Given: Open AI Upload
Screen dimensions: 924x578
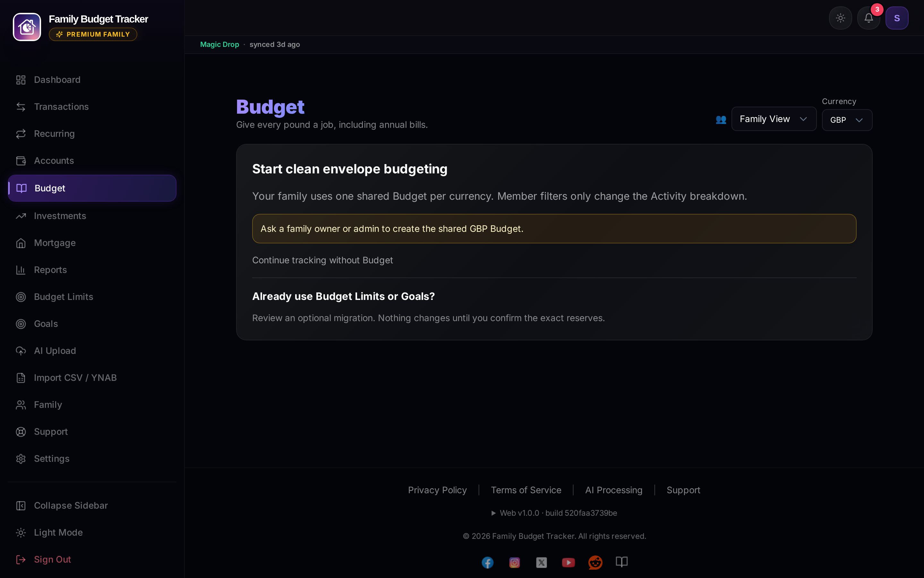Looking at the screenshot, I should pyautogui.click(x=92, y=351).
